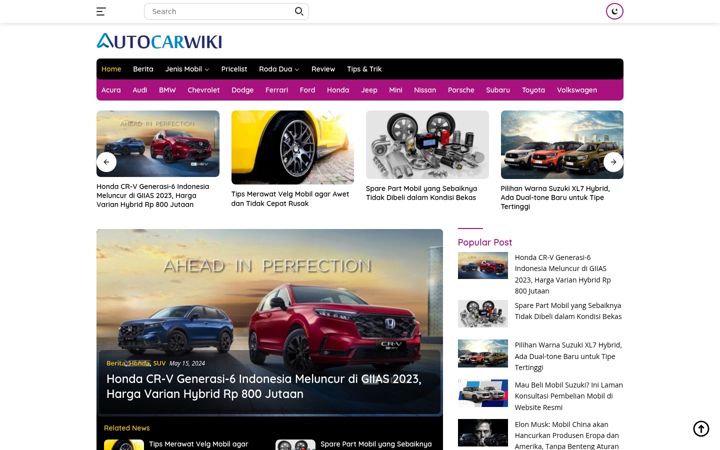Toggle dark mode moon icon
Screen dimensions: 720x450
614,11
